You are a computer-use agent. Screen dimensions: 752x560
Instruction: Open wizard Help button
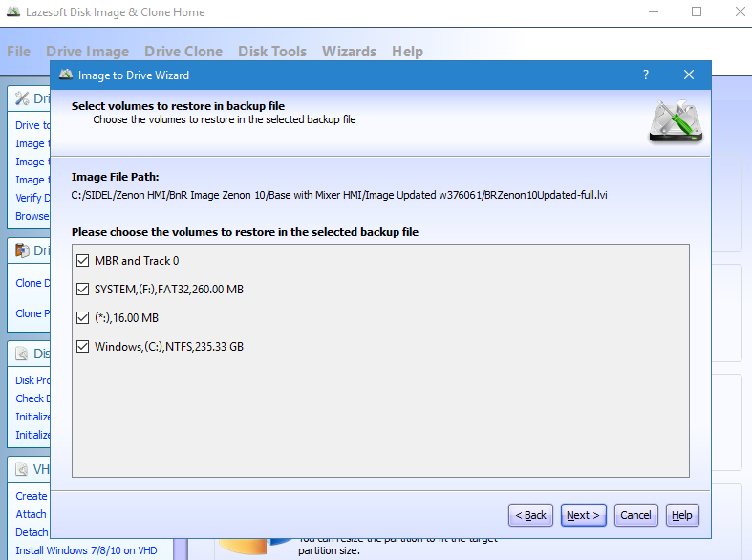pyautogui.click(x=682, y=515)
